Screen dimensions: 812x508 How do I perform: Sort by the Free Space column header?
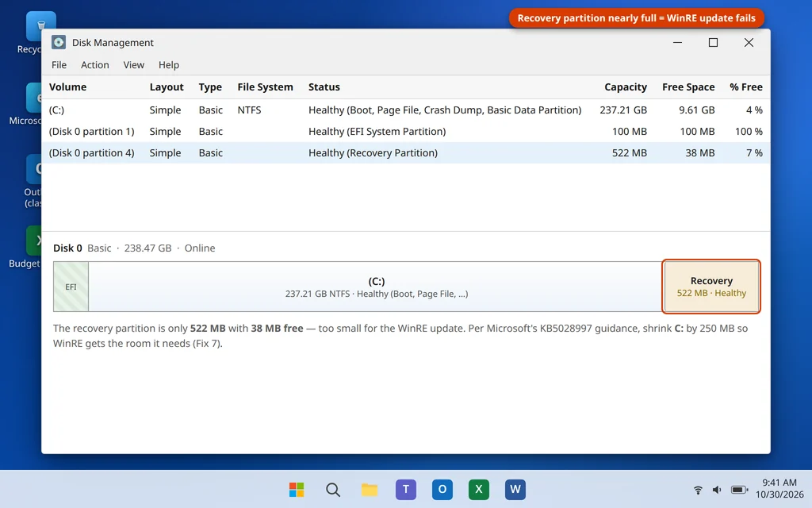688,87
